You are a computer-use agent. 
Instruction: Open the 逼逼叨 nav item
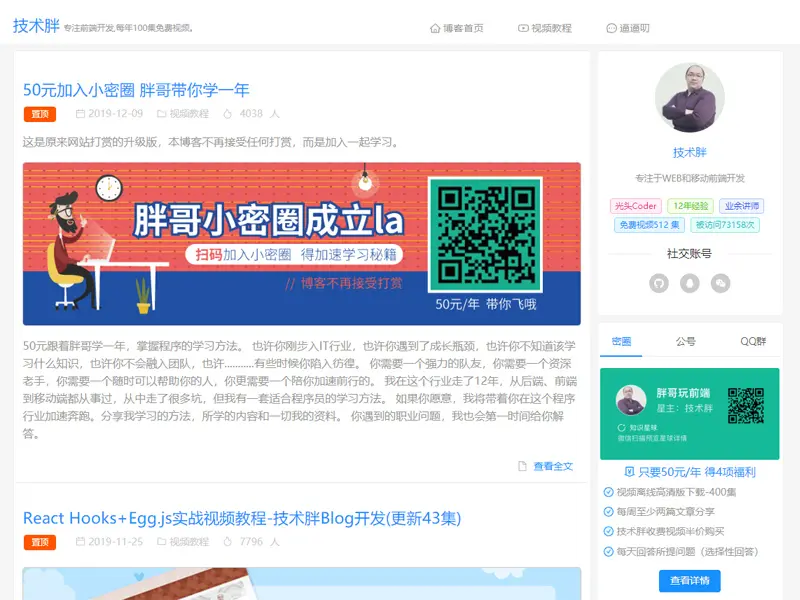[628, 28]
